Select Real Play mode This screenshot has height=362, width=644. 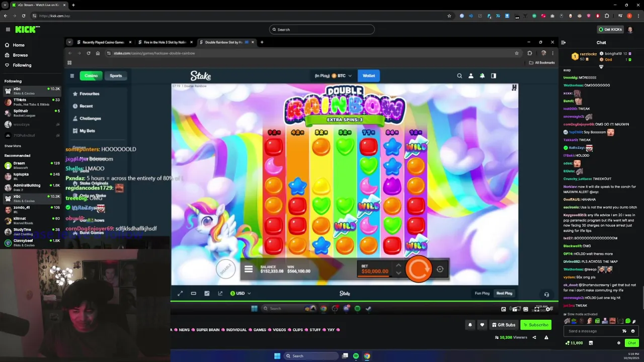504,294
